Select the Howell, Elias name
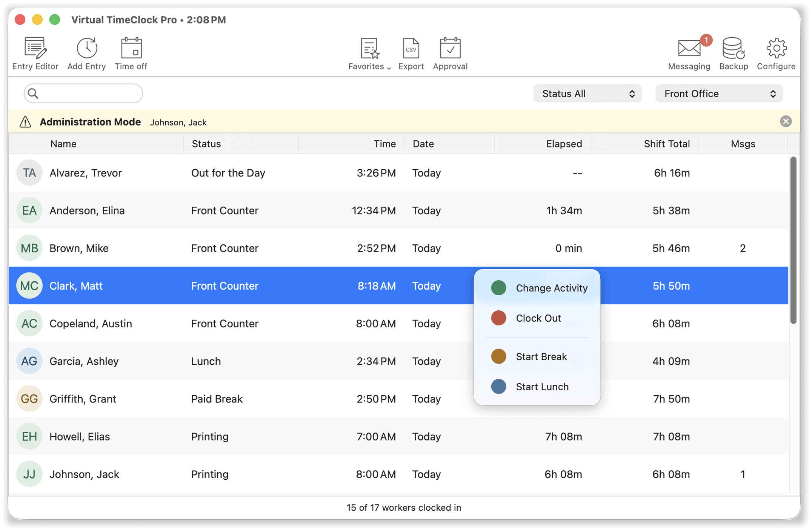812x531 pixels. (80, 437)
